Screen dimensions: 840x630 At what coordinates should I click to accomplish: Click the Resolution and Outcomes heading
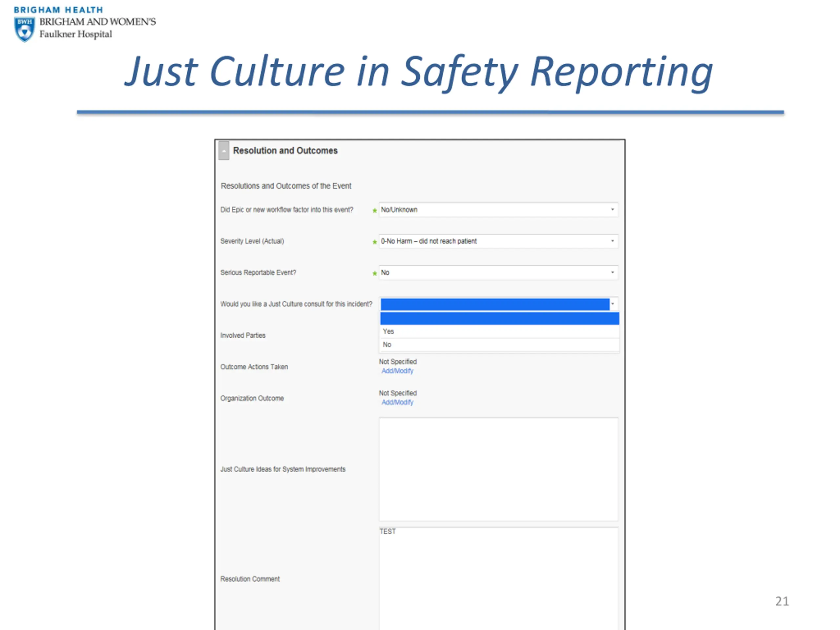point(285,151)
